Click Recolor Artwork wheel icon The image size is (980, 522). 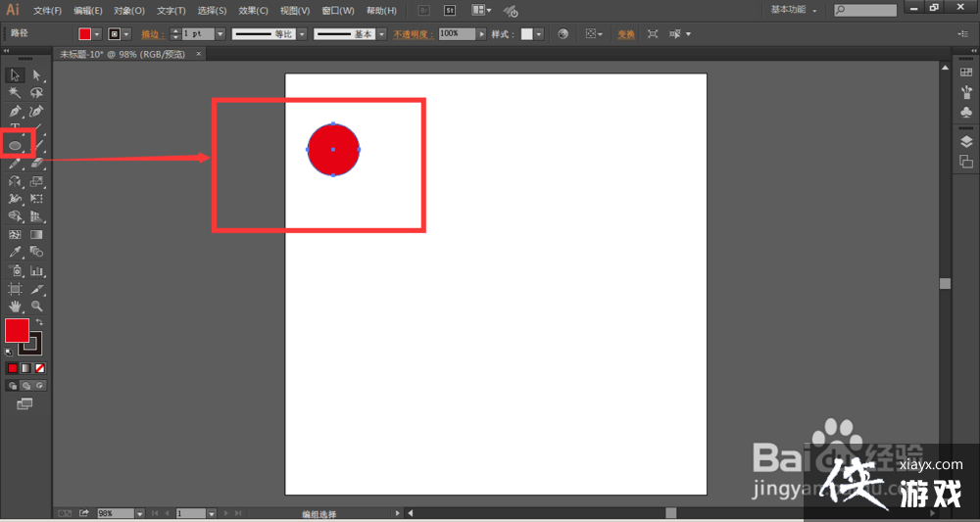pos(563,34)
